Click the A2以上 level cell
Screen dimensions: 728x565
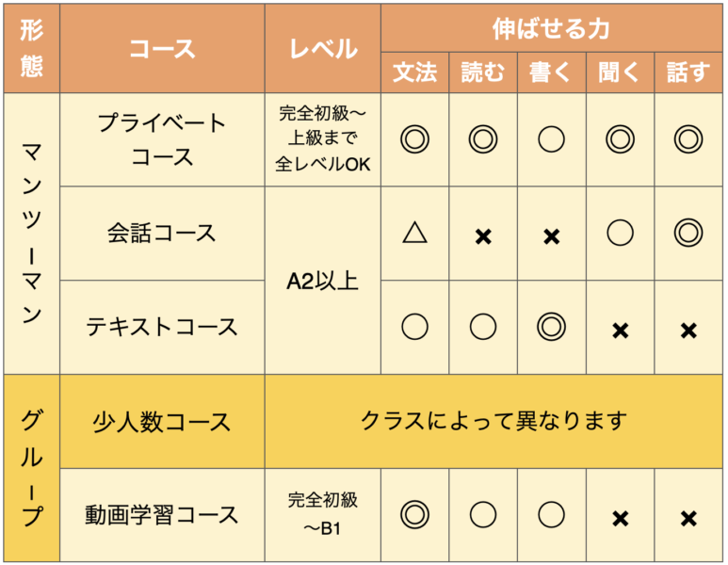(323, 281)
